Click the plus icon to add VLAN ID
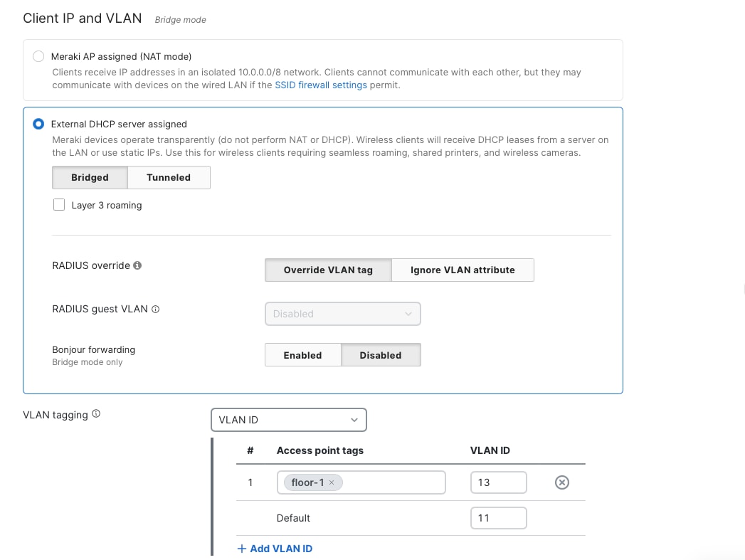This screenshot has width=745, height=560. coord(241,549)
